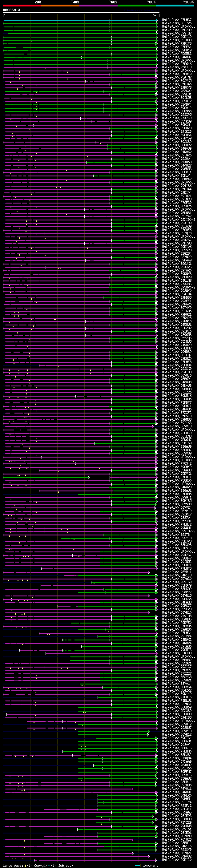Click the cyan ~100% identity legend bar
The image size is (197, 868).
tap(175, 6)
